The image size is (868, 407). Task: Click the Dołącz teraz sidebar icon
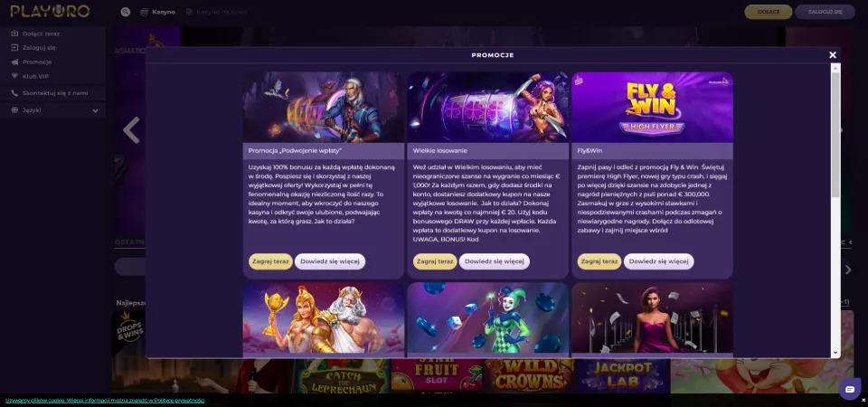pyautogui.click(x=14, y=33)
